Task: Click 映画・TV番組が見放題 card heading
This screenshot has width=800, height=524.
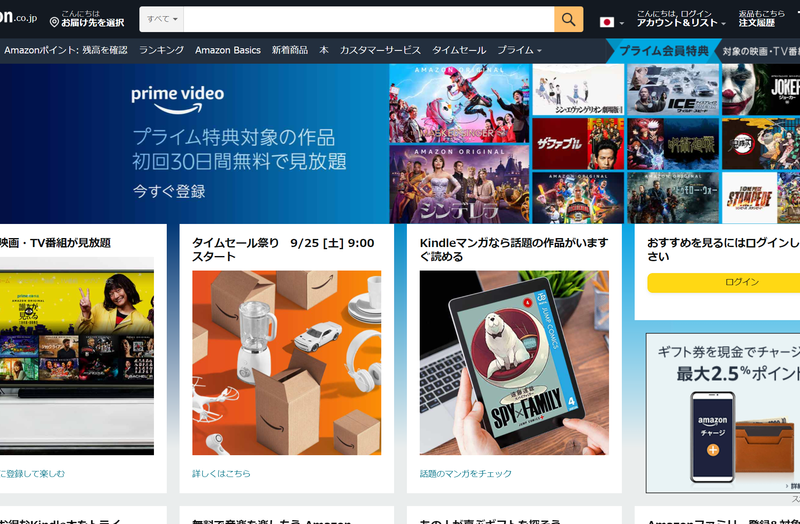Action: coord(55,243)
